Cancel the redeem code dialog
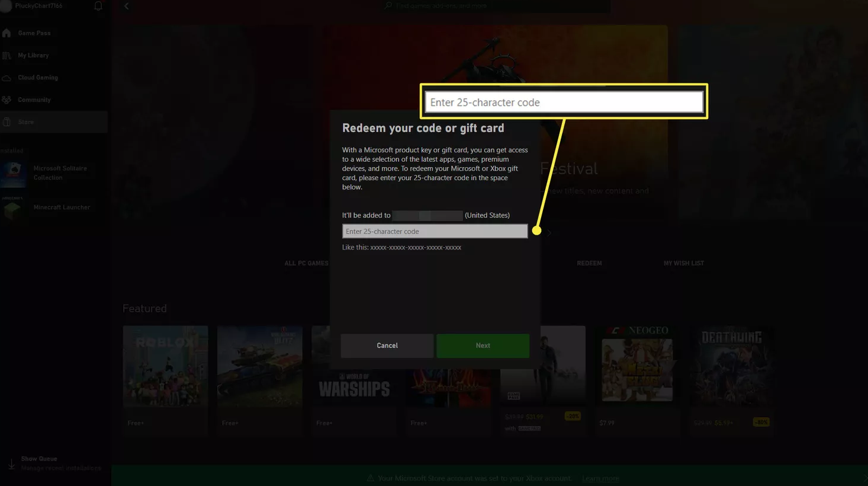This screenshot has height=486, width=868. [387, 346]
